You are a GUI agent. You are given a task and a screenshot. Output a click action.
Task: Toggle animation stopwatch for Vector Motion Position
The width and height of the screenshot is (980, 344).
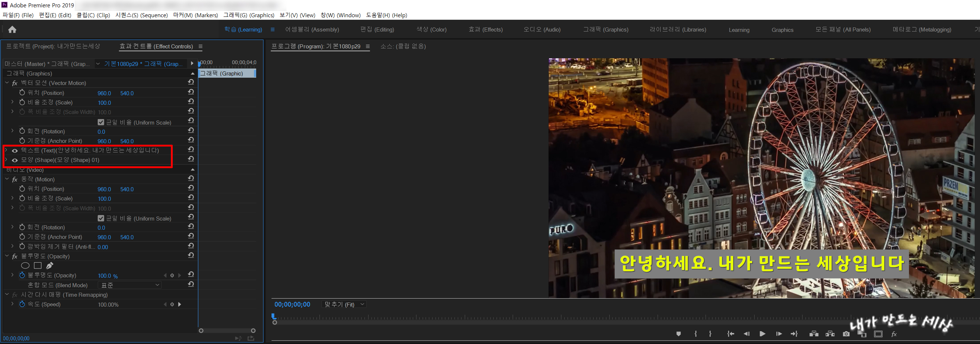point(22,93)
